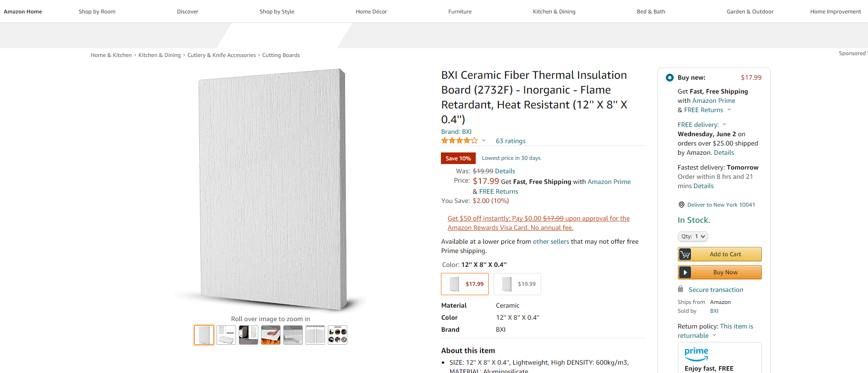The height and width of the screenshot is (373, 868).
Task: Click the Prime logo in the buy box
Action: 696,354
